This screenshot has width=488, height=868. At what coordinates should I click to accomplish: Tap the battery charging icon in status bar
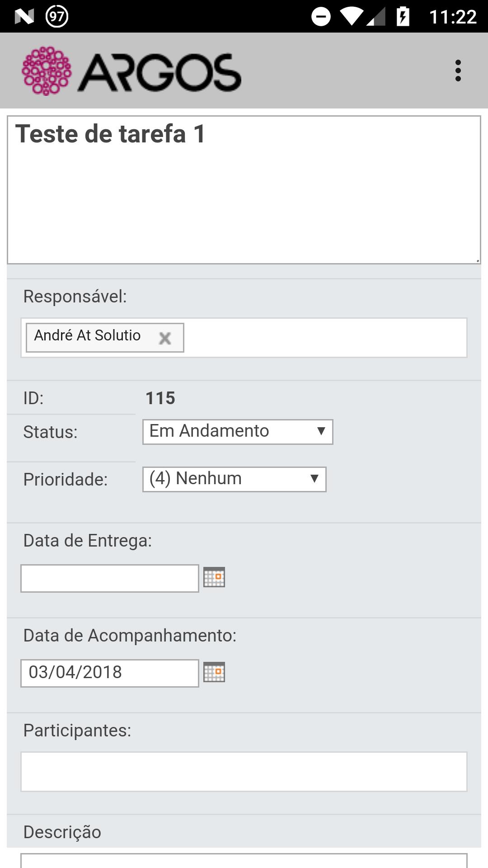tap(403, 17)
